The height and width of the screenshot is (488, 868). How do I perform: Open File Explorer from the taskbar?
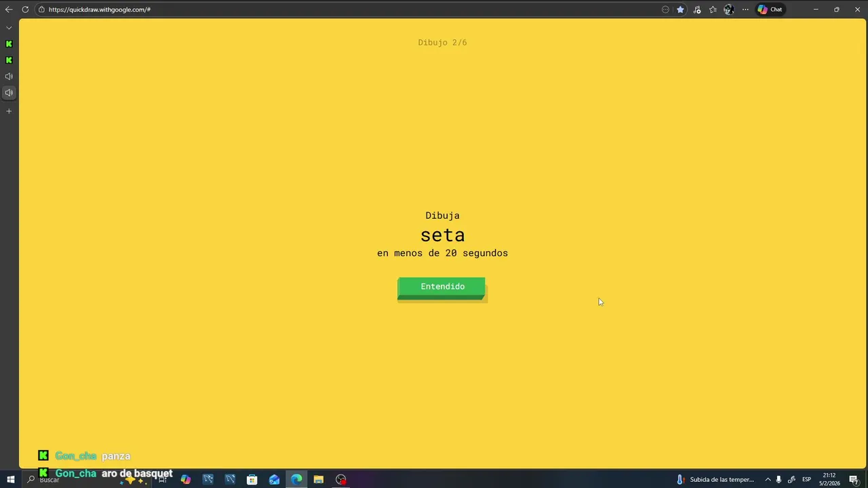[x=318, y=480]
